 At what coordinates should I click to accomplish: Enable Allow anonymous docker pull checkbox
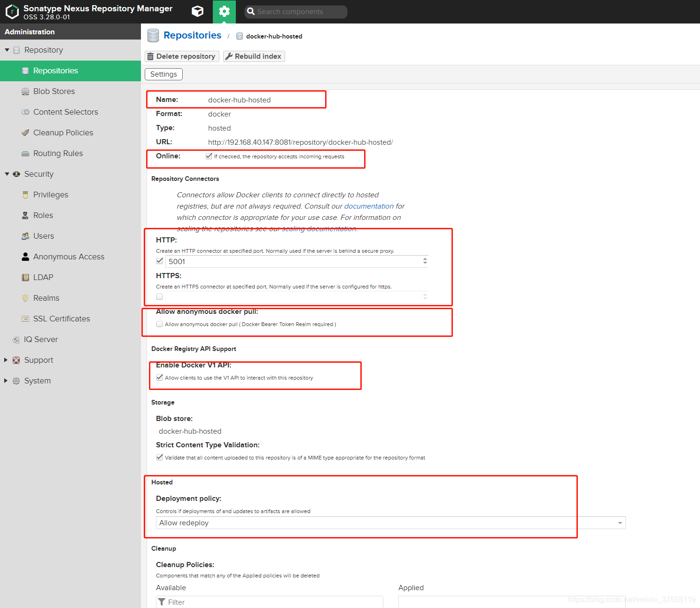(x=160, y=324)
